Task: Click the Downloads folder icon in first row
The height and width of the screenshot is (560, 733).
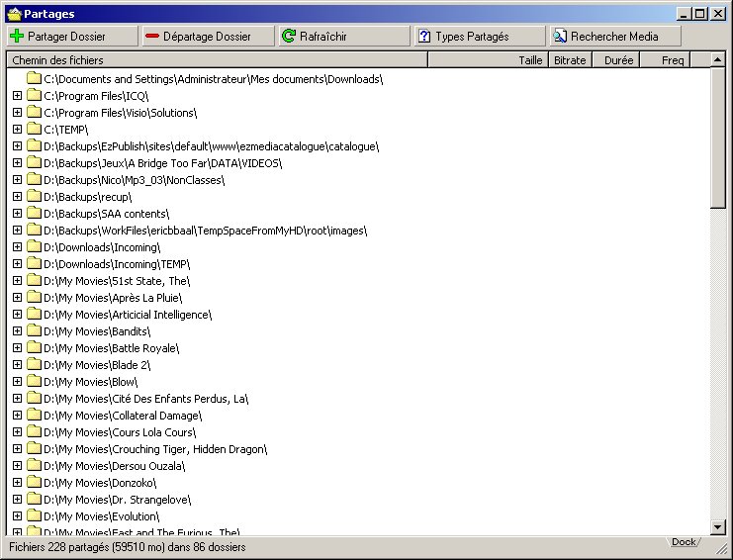Action: pyautogui.click(x=35, y=78)
